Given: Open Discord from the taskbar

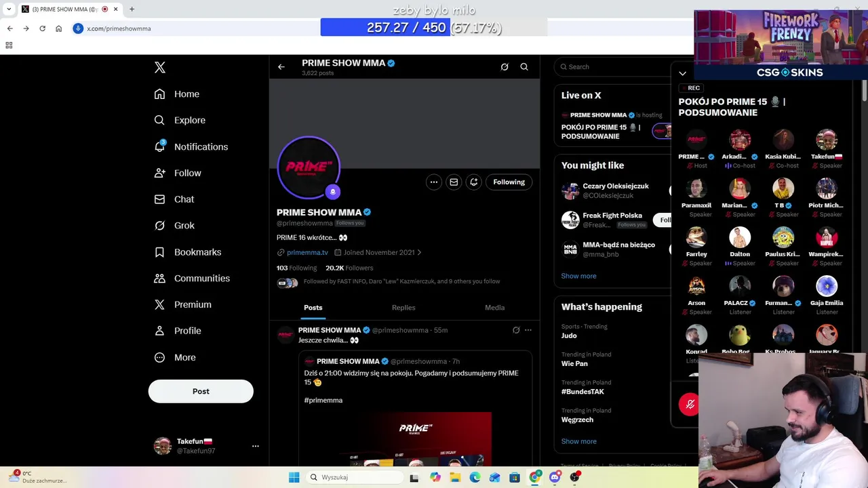Looking at the screenshot, I should pyautogui.click(x=555, y=477).
